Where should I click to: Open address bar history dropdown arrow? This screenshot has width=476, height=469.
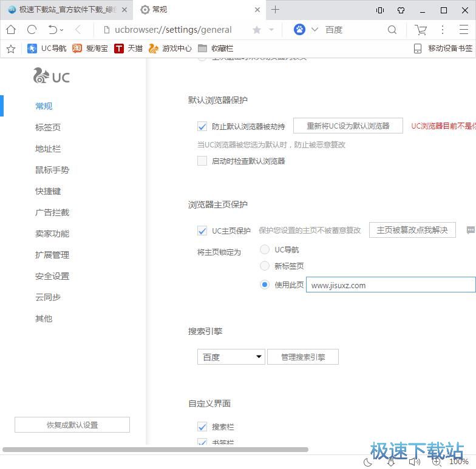[x=271, y=30]
